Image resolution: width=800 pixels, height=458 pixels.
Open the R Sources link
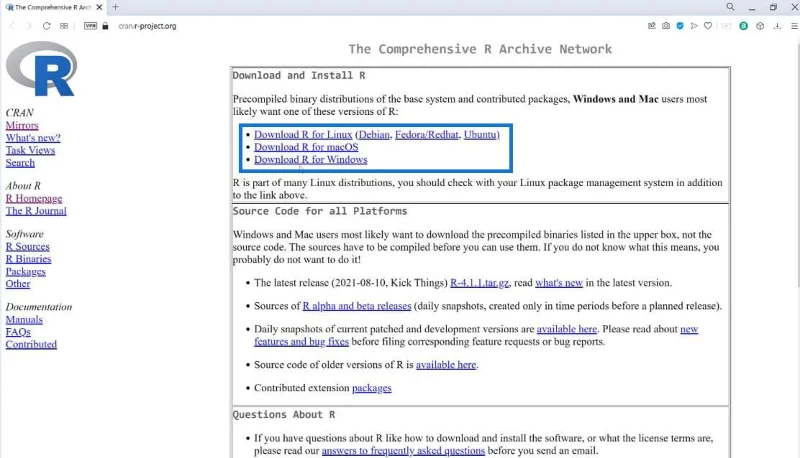tap(28, 247)
